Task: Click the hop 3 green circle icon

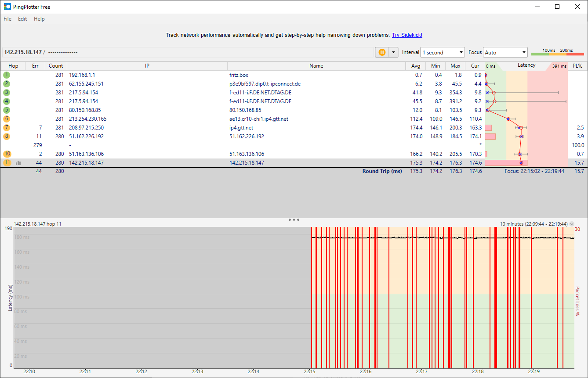Action: [7, 93]
